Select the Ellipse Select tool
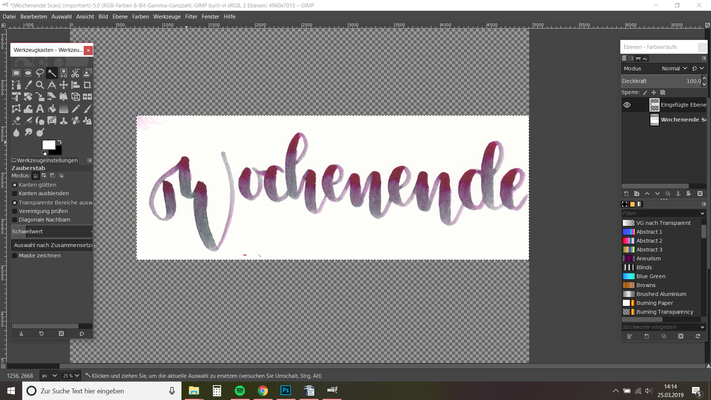Screen dimensions: 711x400 pos(28,73)
